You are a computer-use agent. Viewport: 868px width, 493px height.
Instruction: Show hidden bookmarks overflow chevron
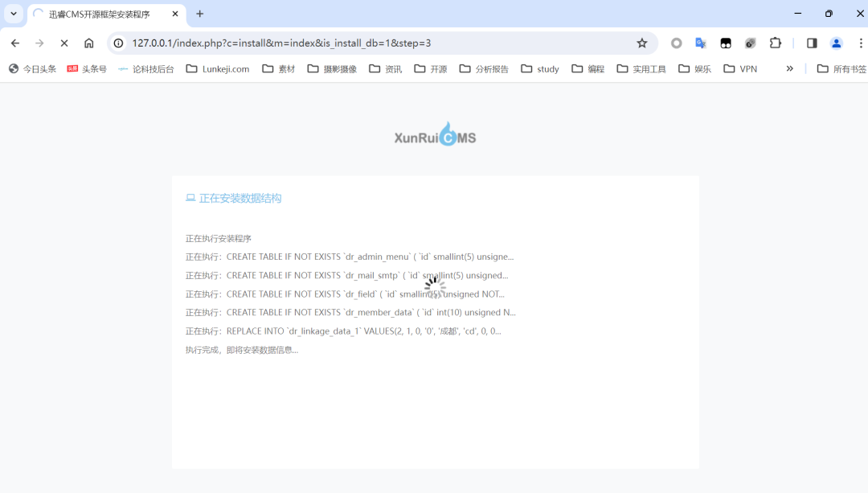tap(789, 69)
